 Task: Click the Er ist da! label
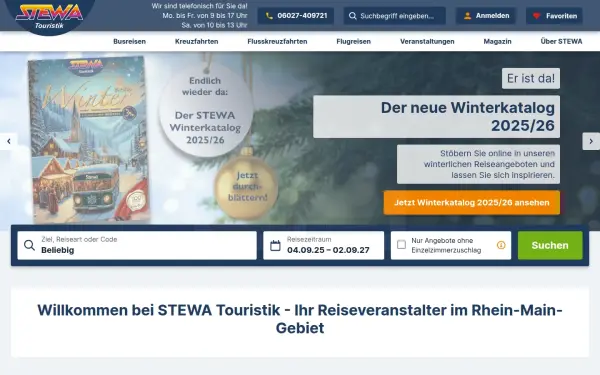531,78
